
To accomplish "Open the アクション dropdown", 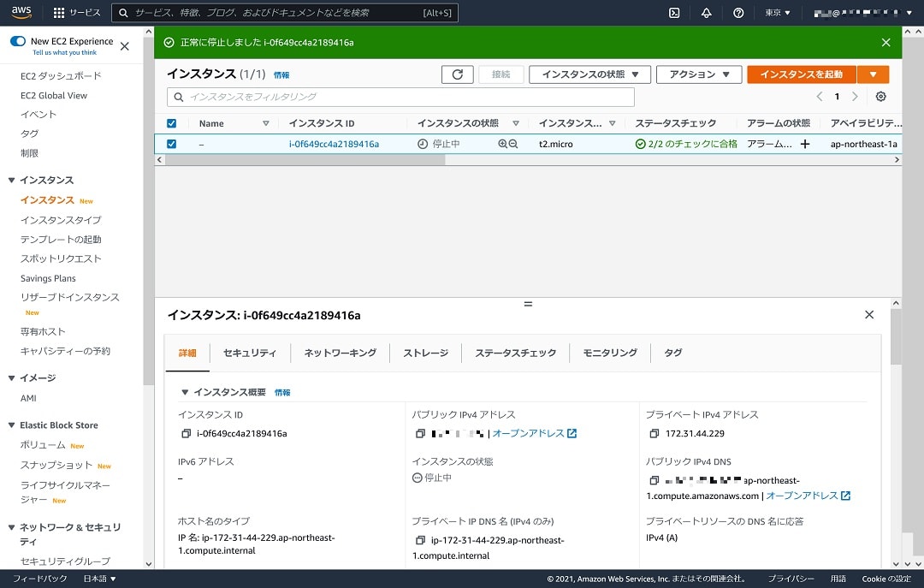I will [699, 74].
